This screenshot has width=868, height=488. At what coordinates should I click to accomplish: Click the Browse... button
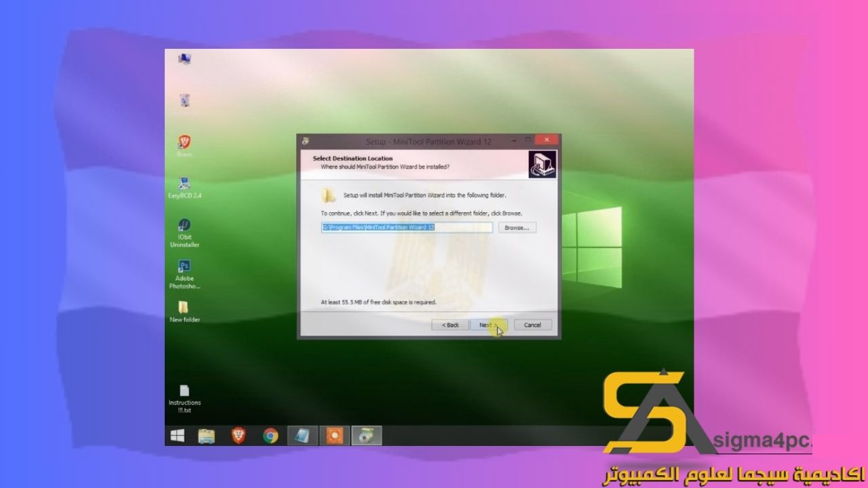(517, 228)
